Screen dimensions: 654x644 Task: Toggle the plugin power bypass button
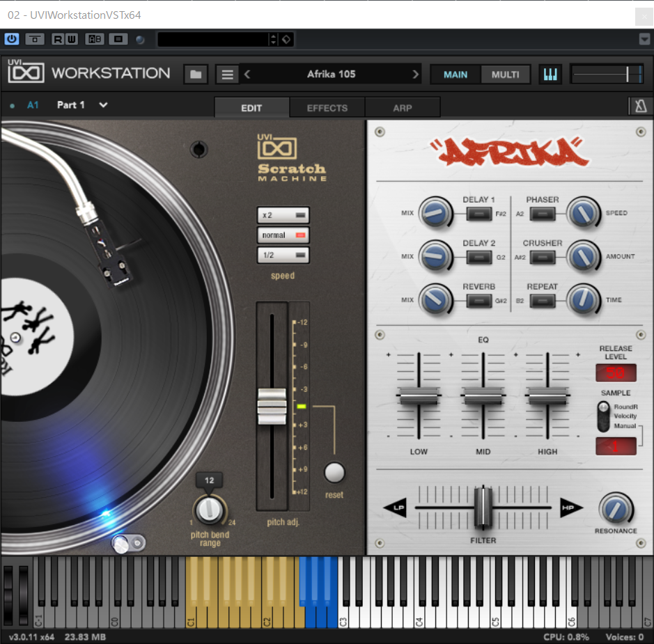coord(11,39)
